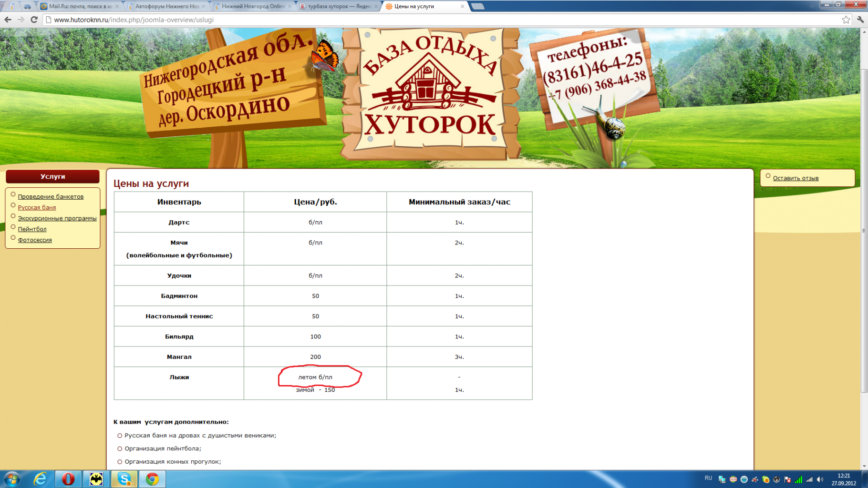The image size is (868, 488).
Task: Launch Opera from the taskbar
Action: click(68, 479)
